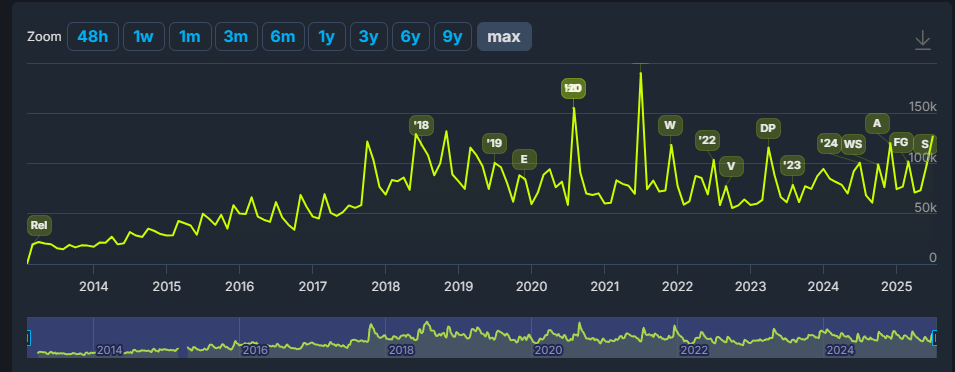Viewport: 955px width, 372px height.
Task: Select the max zoom range
Action: (x=504, y=37)
